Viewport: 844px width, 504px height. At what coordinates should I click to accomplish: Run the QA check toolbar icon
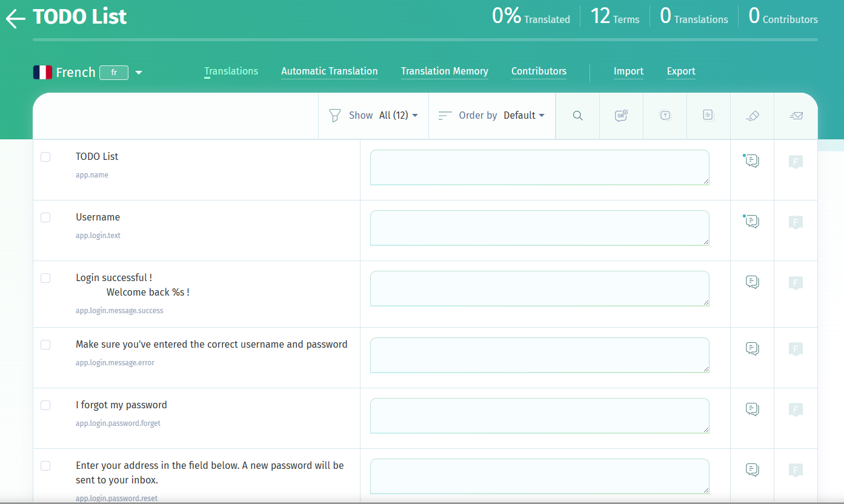tap(621, 116)
